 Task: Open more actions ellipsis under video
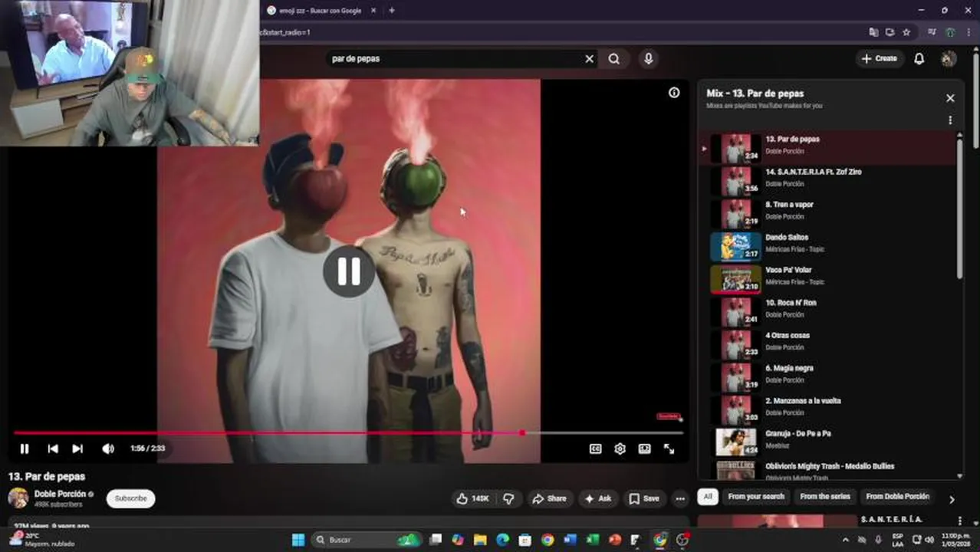point(680,498)
